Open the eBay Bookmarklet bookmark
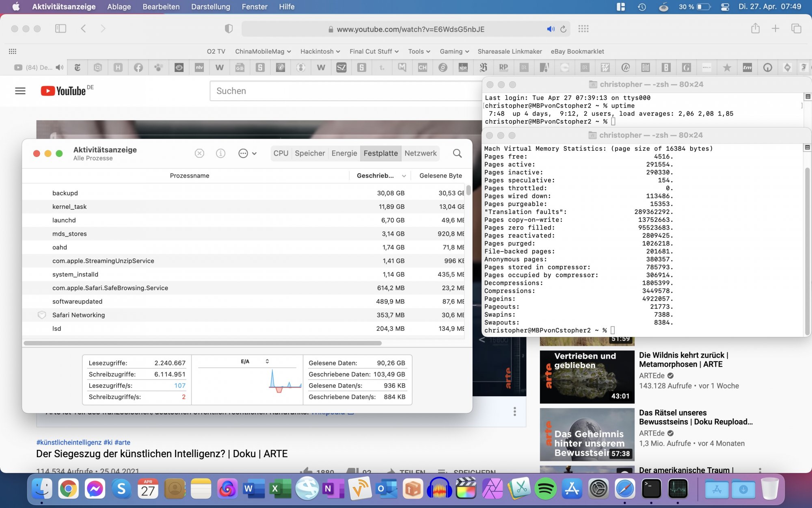 577,51
